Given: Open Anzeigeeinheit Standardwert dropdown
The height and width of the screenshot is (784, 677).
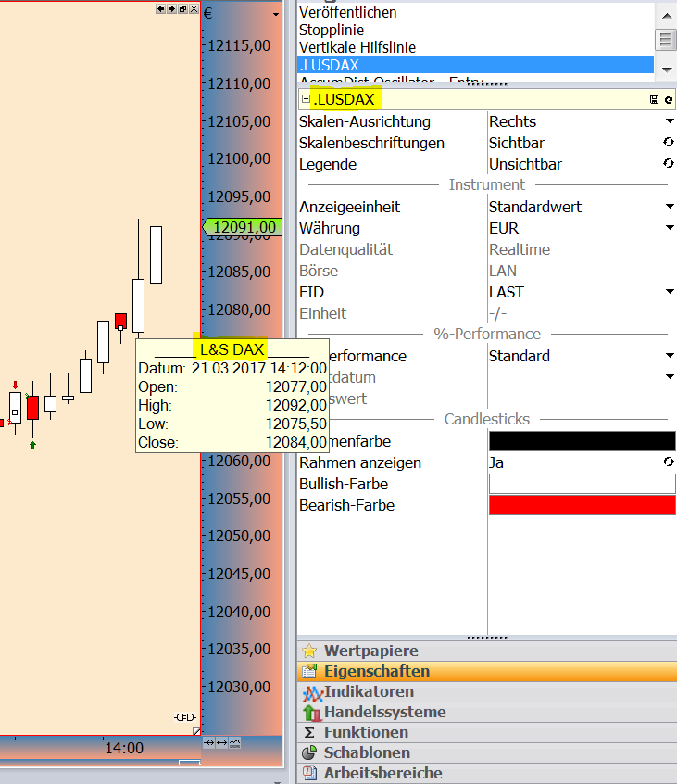Looking at the screenshot, I should (670, 206).
